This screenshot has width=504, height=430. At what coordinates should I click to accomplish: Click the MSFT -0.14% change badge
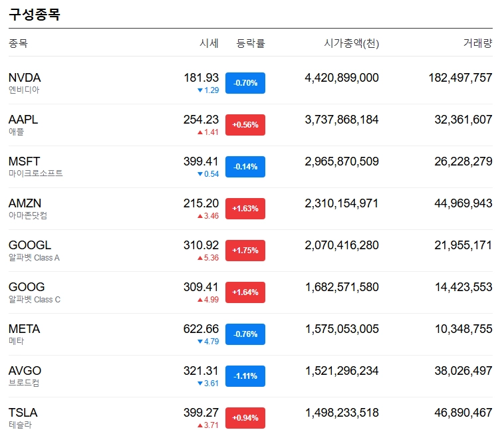245,167
